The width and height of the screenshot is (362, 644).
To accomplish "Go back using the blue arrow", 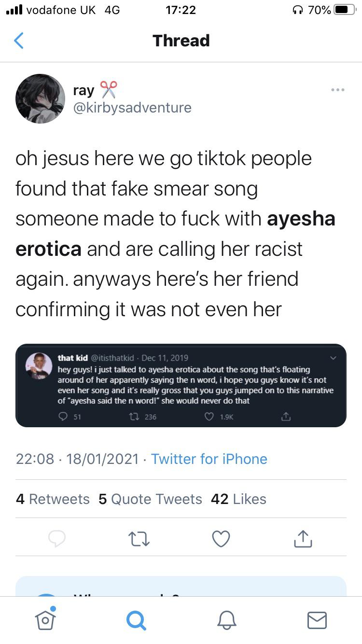I will [19, 41].
